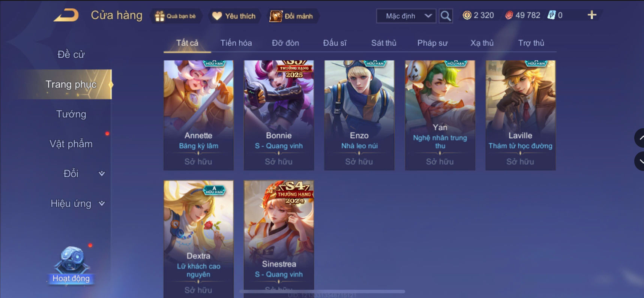
Task: Select the Sát thủ tab
Action: [x=384, y=43]
